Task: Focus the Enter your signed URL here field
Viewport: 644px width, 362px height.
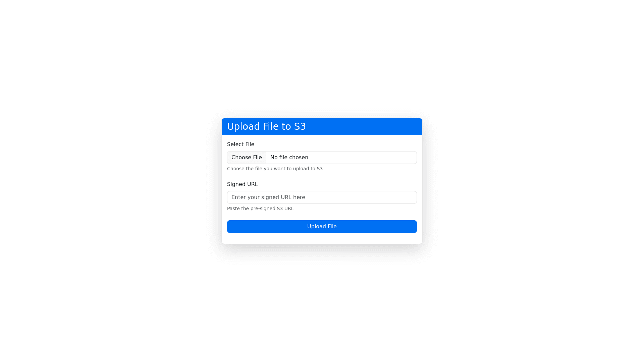Action: 322,197
